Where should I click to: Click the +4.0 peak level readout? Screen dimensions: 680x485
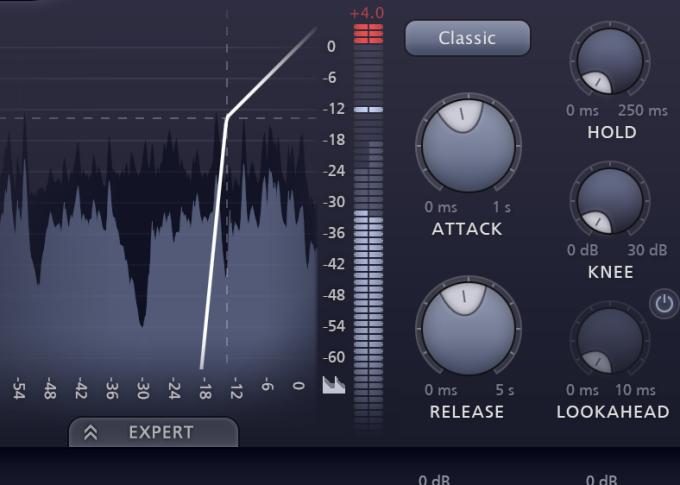(x=367, y=13)
